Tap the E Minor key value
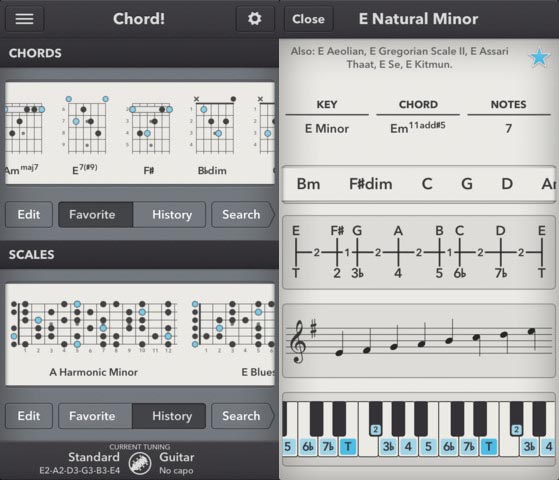Viewport: 559px width, 480px height. pyautogui.click(x=327, y=128)
